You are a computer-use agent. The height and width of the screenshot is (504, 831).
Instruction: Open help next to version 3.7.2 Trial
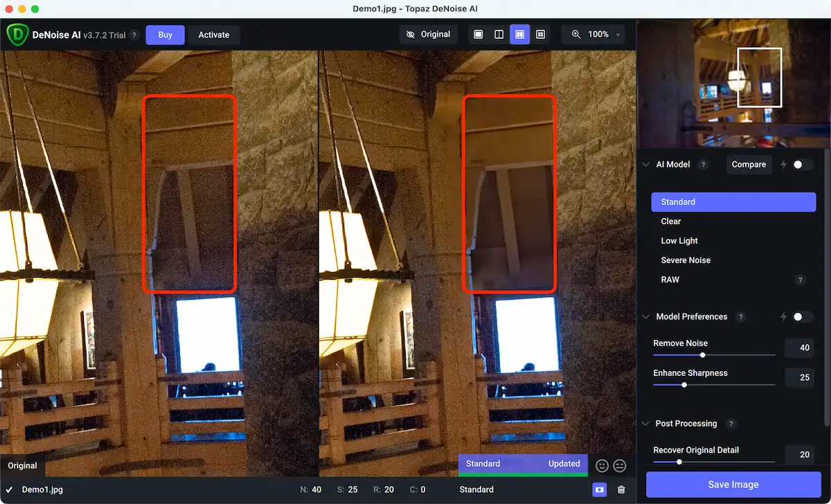(134, 35)
